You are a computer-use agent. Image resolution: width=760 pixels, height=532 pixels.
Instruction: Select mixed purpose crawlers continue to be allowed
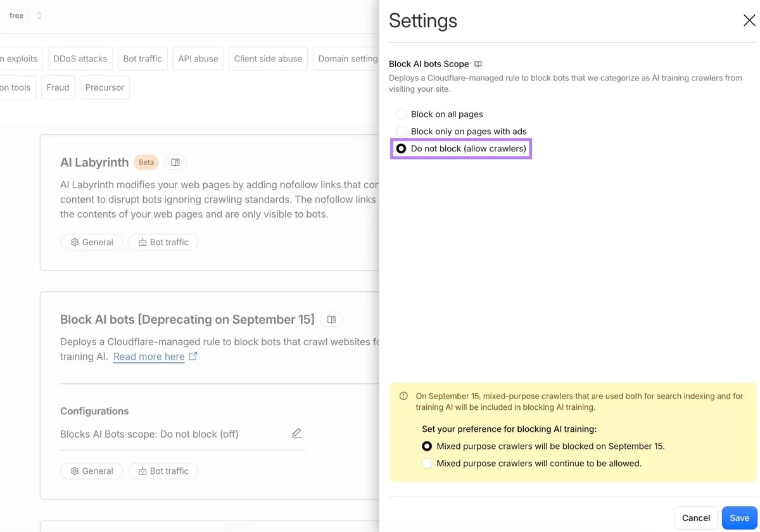[427, 463]
